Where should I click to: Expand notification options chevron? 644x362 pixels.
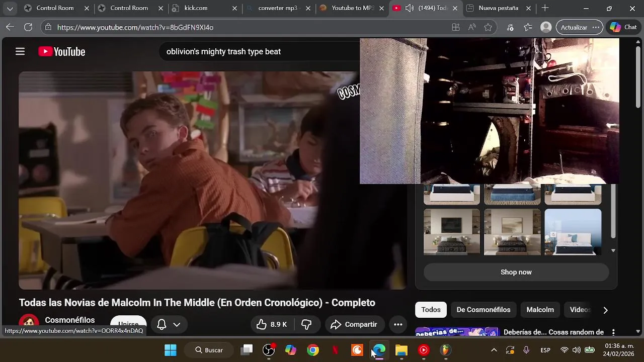tap(177, 324)
